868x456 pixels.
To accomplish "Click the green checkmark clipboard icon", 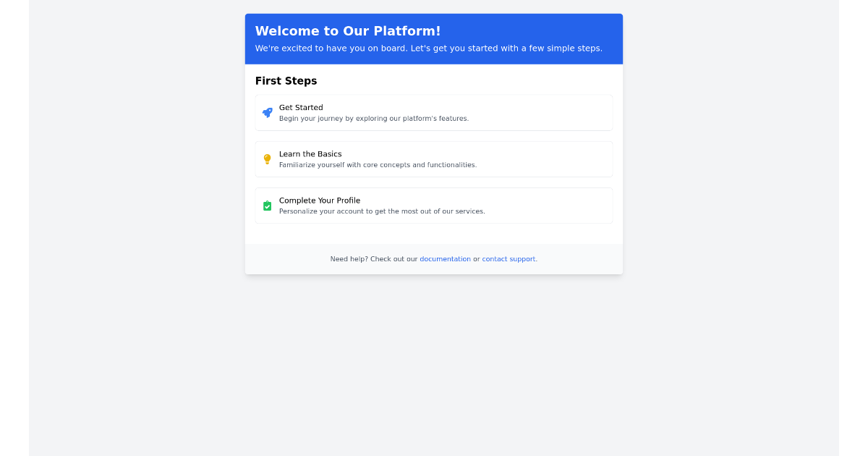I will [x=267, y=206].
